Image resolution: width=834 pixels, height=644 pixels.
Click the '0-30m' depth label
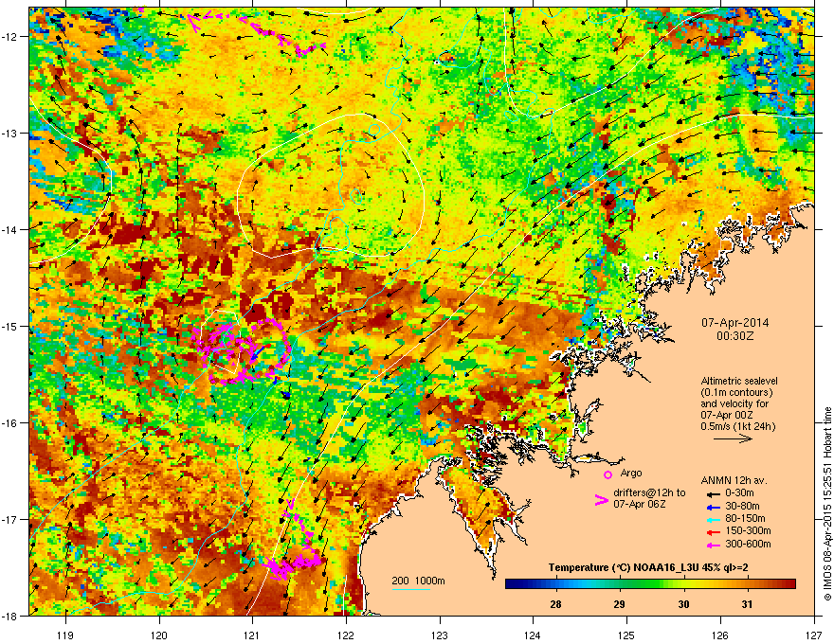740,493
